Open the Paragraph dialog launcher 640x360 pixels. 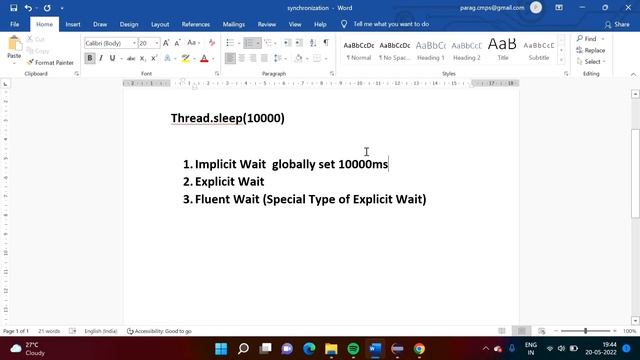pyautogui.click(x=332, y=74)
